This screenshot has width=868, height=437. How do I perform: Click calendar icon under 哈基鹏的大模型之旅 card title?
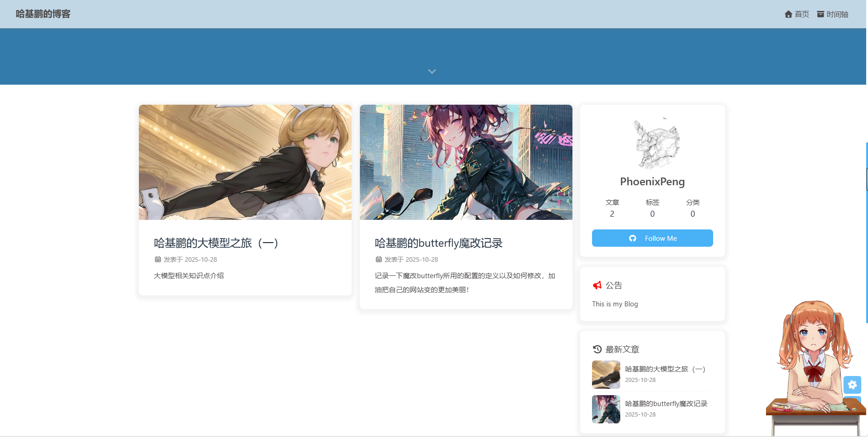(x=158, y=259)
